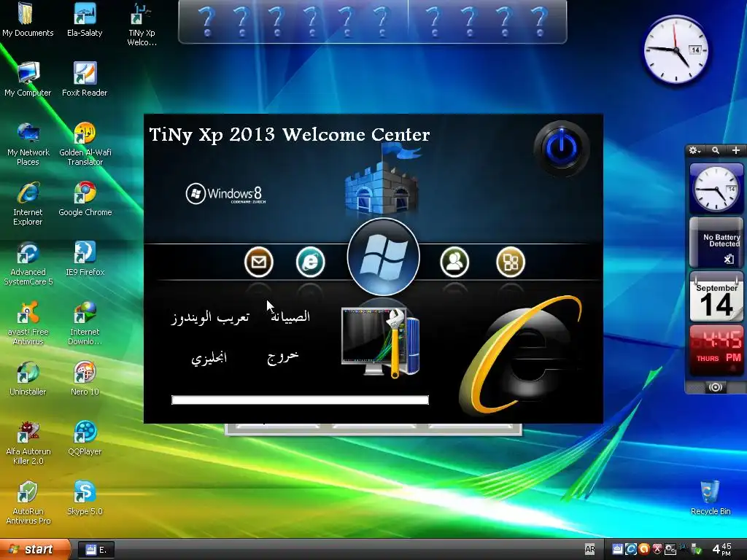The width and height of the screenshot is (747, 560).
Task: Click the Internet Explorer round icon in Welcome Center
Action: pyautogui.click(x=311, y=262)
